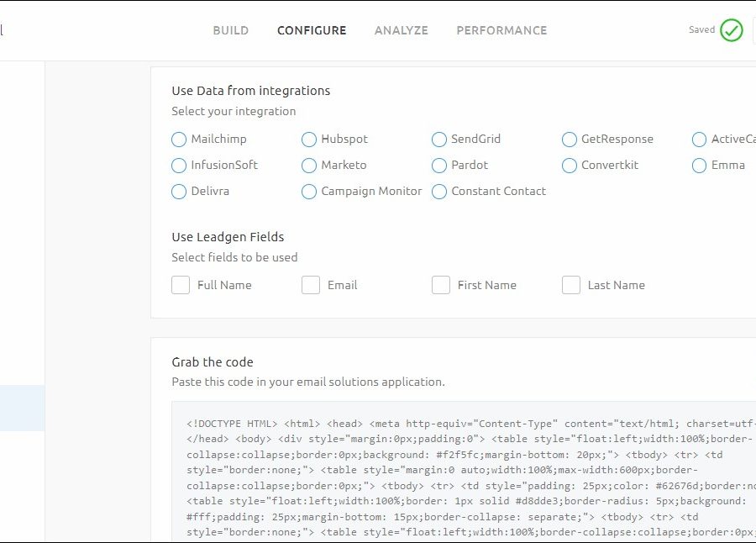Select Pardot as the integration
Viewport: 756px width, 543px height.
coord(439,166)
